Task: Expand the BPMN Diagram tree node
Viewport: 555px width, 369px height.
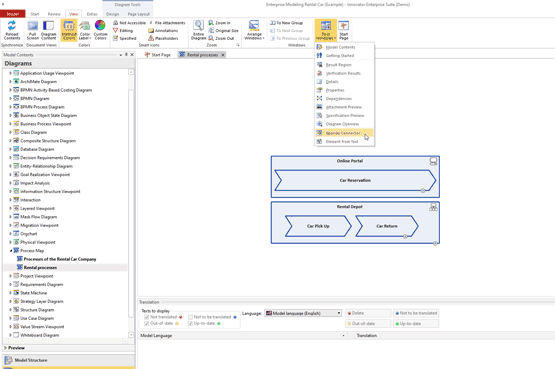Action: pos(10,99)
